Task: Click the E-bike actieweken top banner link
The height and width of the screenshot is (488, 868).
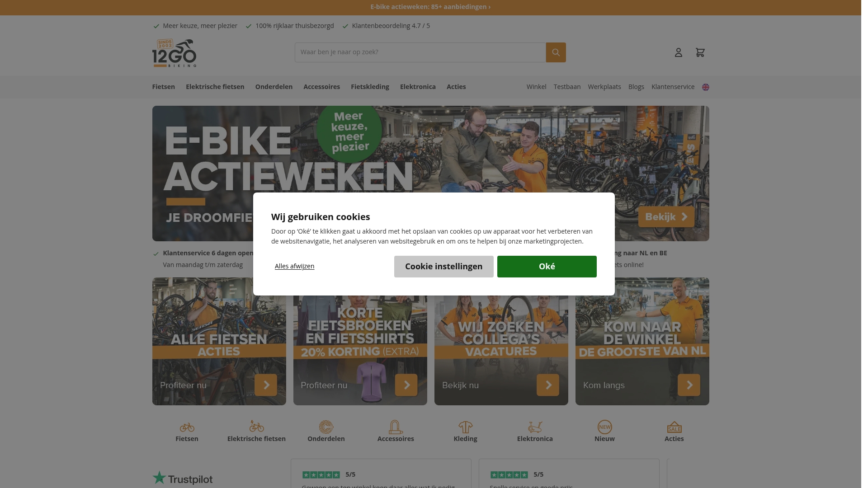Action: 430,7
